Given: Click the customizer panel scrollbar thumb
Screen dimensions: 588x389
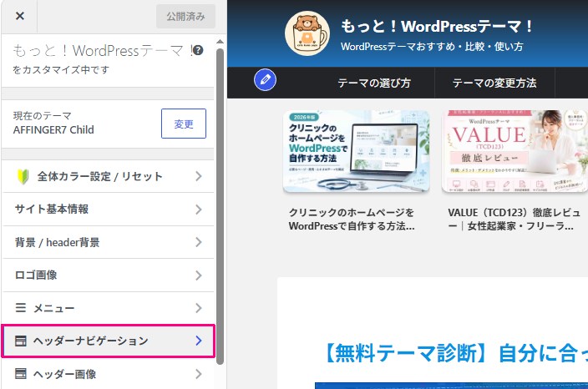Looking at the screenshot, I should (220, 206).
